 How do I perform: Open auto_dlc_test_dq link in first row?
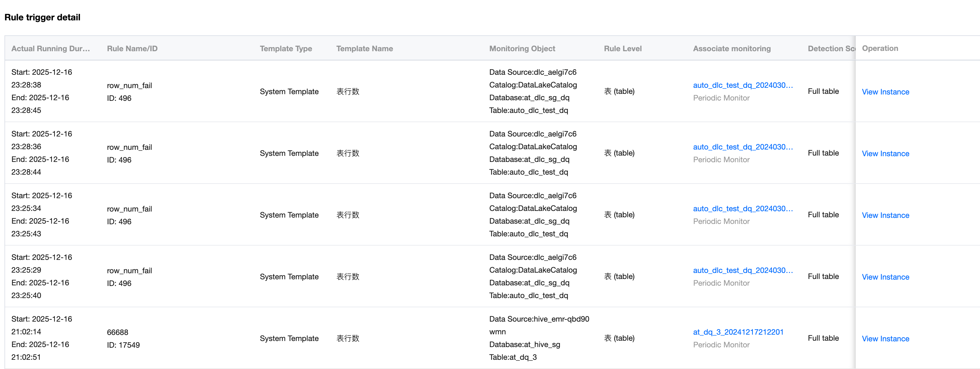(x=743, y=85)
